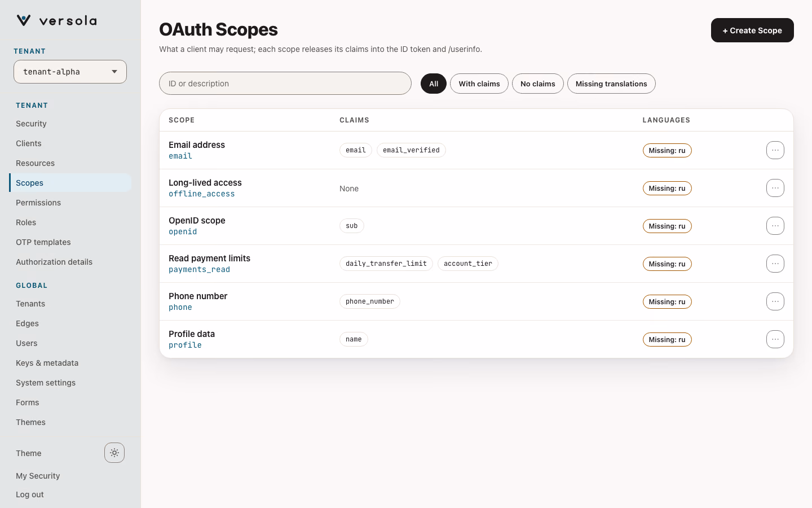Click the phone_number claim tag

(370, 301)
